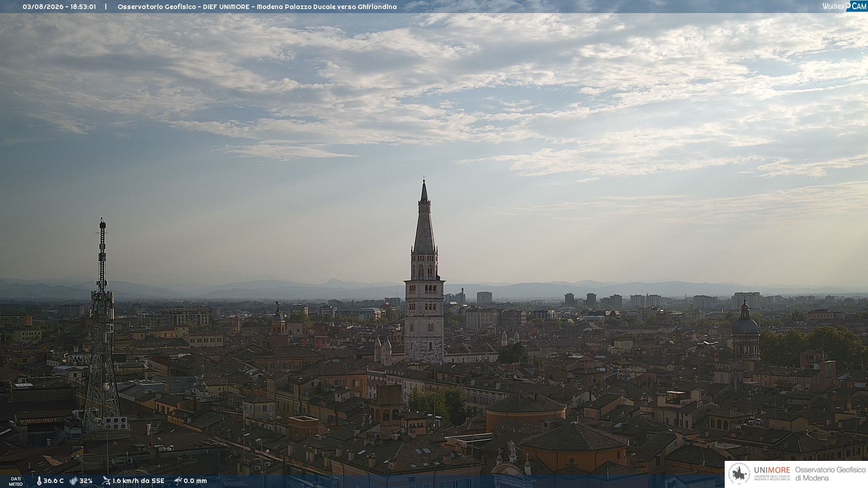This screenshot has width=868, height=488.
Task: Click the water droplets humidity icon
Action: click(73, 481)
